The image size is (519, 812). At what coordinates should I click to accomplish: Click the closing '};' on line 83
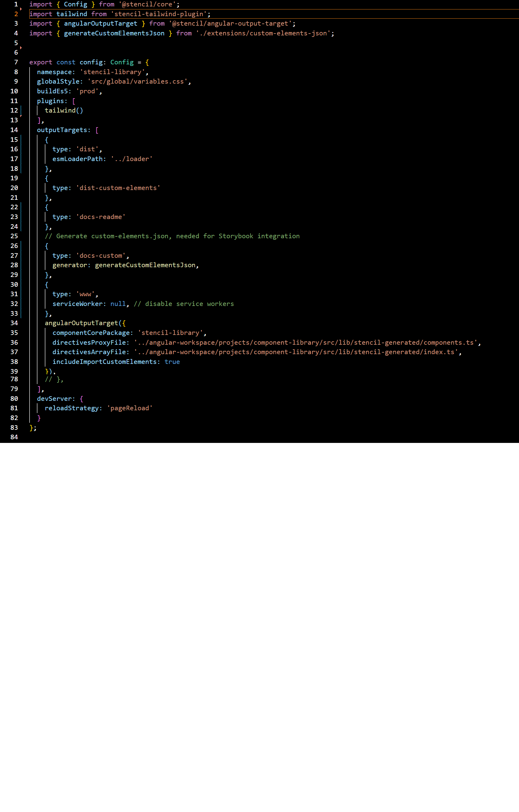[x=33, y=428]
